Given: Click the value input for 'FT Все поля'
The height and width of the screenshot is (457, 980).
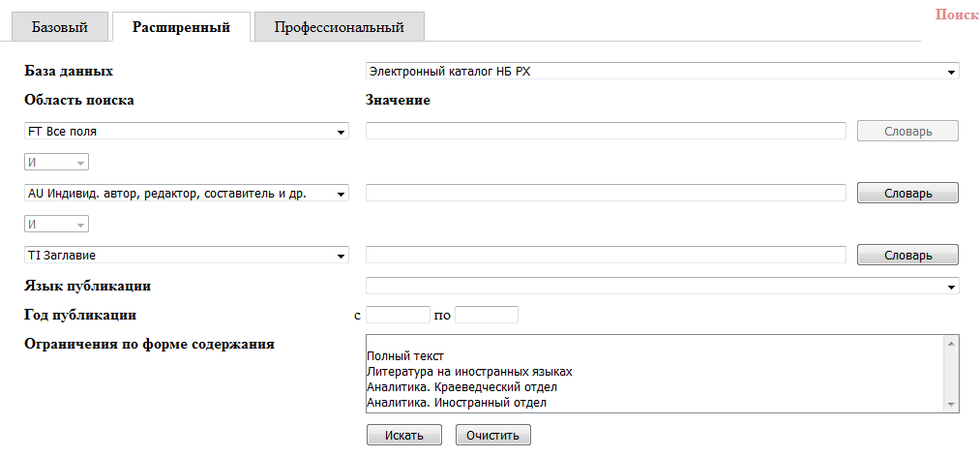Looking at the screenshot, I should 606,131.
